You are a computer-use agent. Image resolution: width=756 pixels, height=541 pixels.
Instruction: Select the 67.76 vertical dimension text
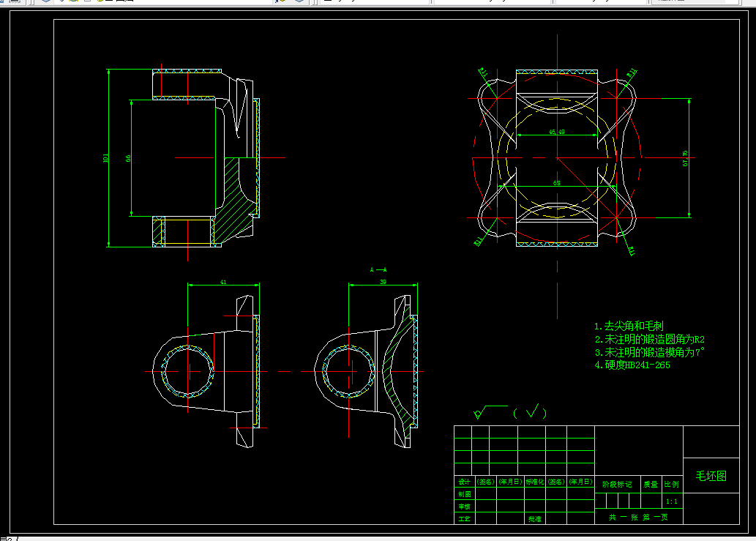pos(685,159)
